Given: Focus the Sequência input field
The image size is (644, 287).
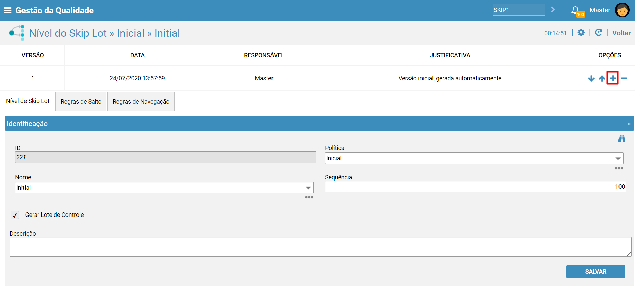Looking at the screenshot, I should [475, 187].
